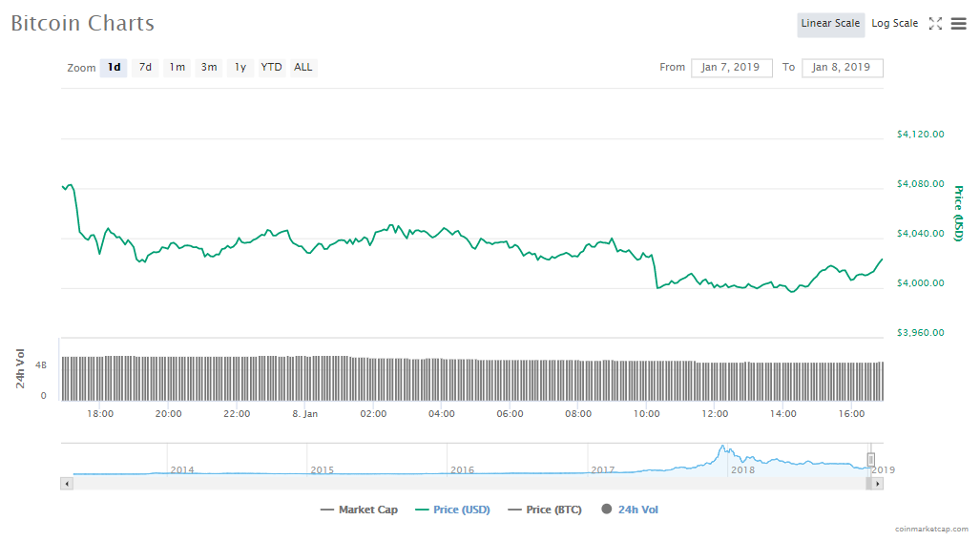The image size is (980, 541).
Task: Grab the navigator range handle near 2019
Action: [x=870, y=460]
